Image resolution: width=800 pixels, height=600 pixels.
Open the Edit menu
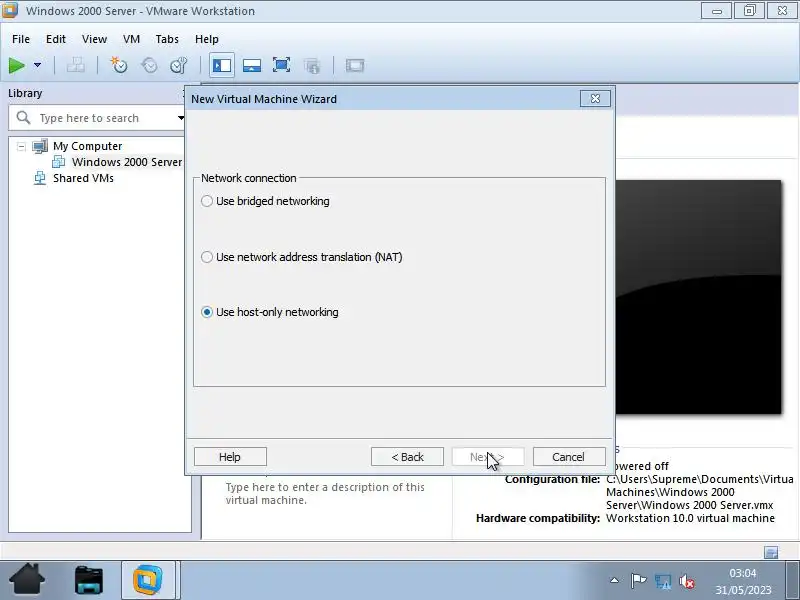[56, 39]
